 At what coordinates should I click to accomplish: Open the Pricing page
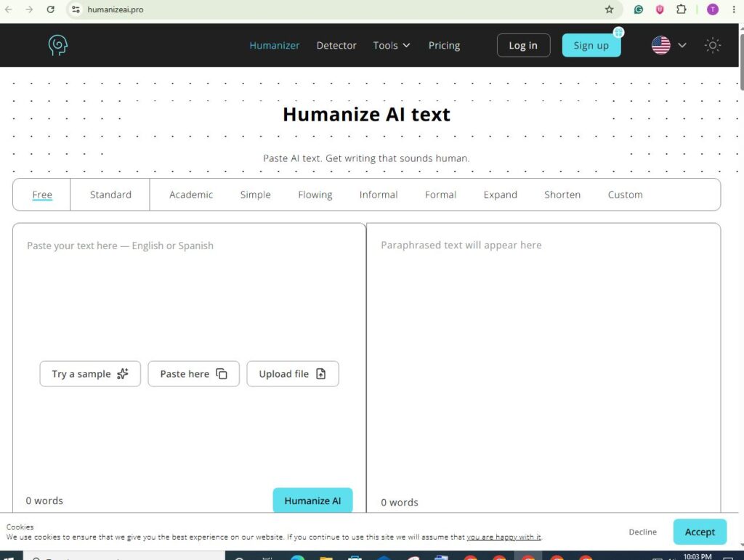444,46
